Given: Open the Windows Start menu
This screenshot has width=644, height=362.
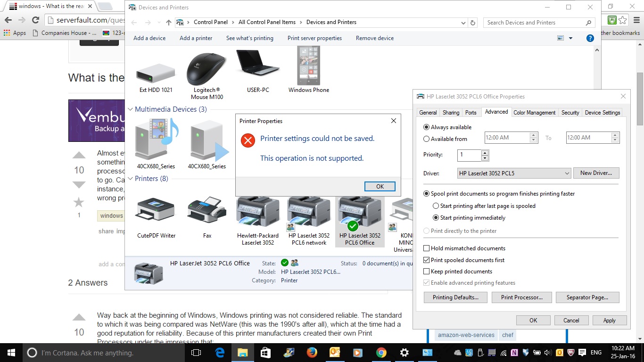Looking at the screenshot, I should (11, 353).
